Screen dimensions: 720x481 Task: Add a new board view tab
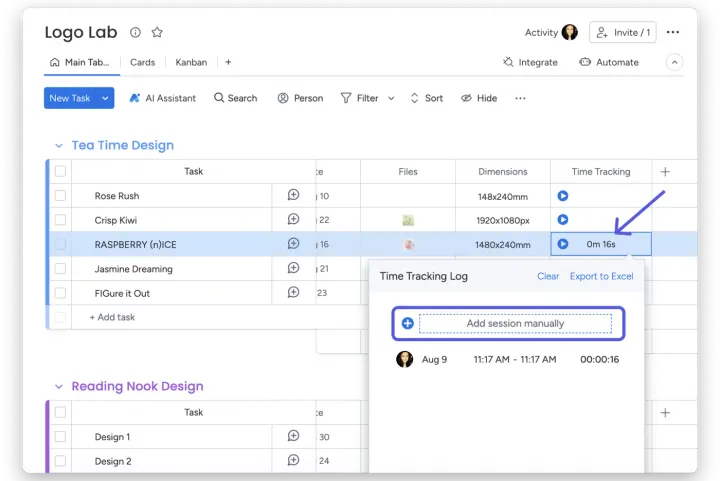coord(228,62)
